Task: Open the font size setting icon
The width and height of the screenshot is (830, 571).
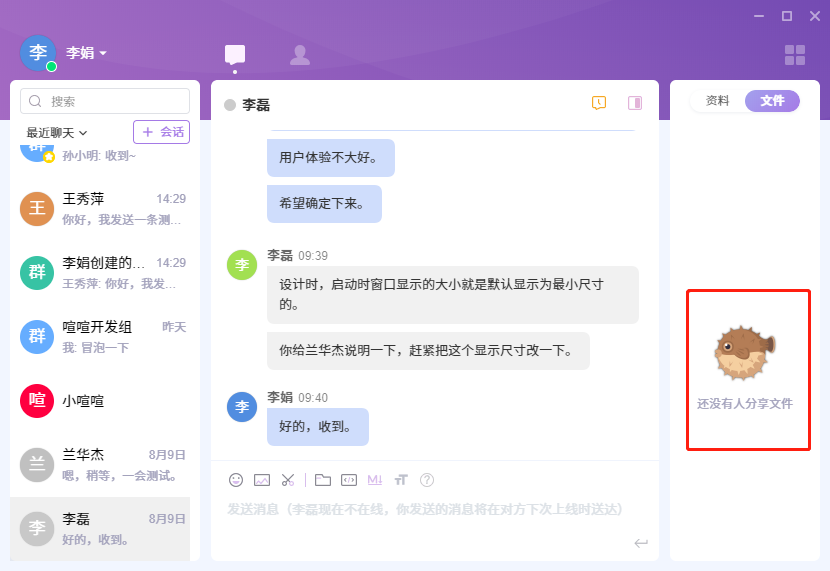Action: click(x=401, y=480)
